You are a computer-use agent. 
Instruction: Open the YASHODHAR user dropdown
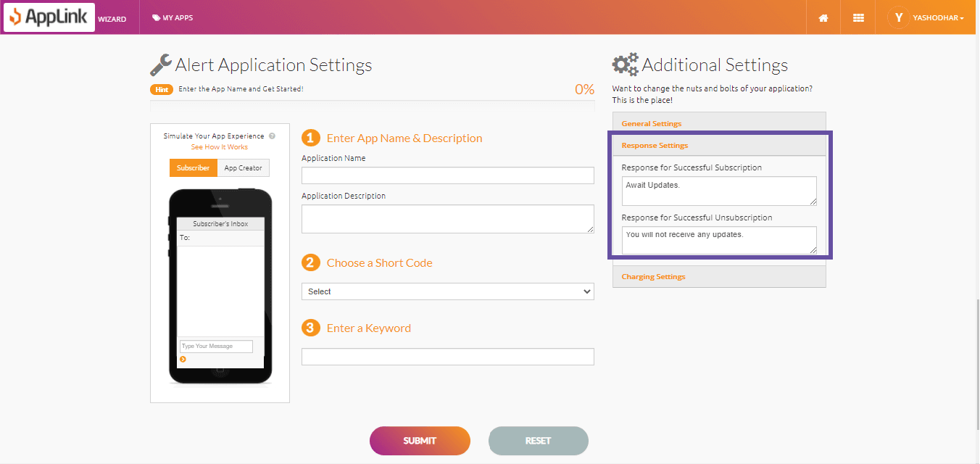[939, 18]
